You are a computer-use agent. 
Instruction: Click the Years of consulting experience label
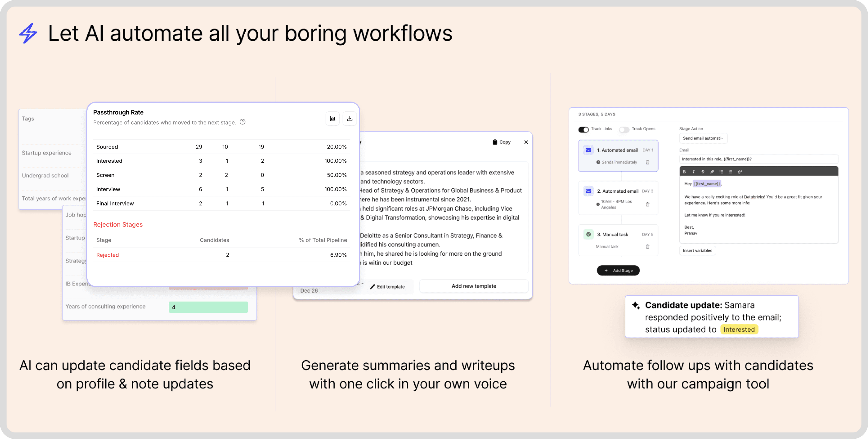105,306
